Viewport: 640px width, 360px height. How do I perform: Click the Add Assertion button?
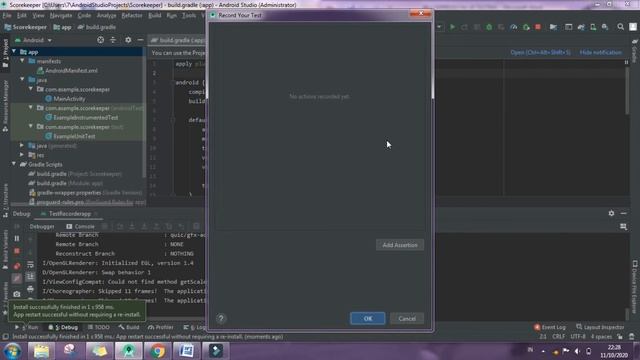pos(400,245)
